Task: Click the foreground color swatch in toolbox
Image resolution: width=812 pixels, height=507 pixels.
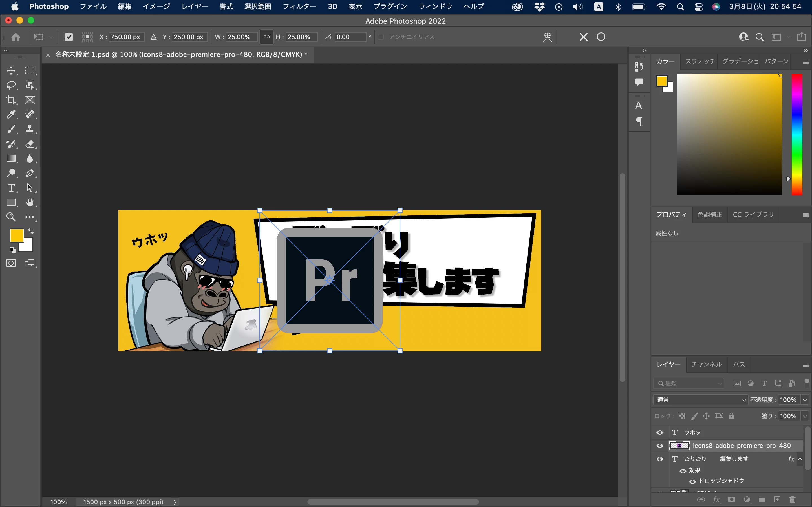Action: 16,235
